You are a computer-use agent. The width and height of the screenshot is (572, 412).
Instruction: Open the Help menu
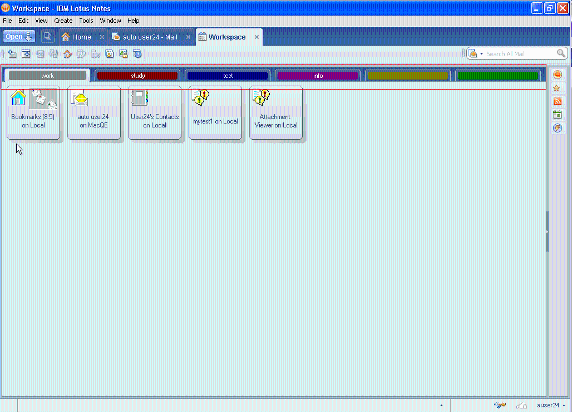coord(133,21)
